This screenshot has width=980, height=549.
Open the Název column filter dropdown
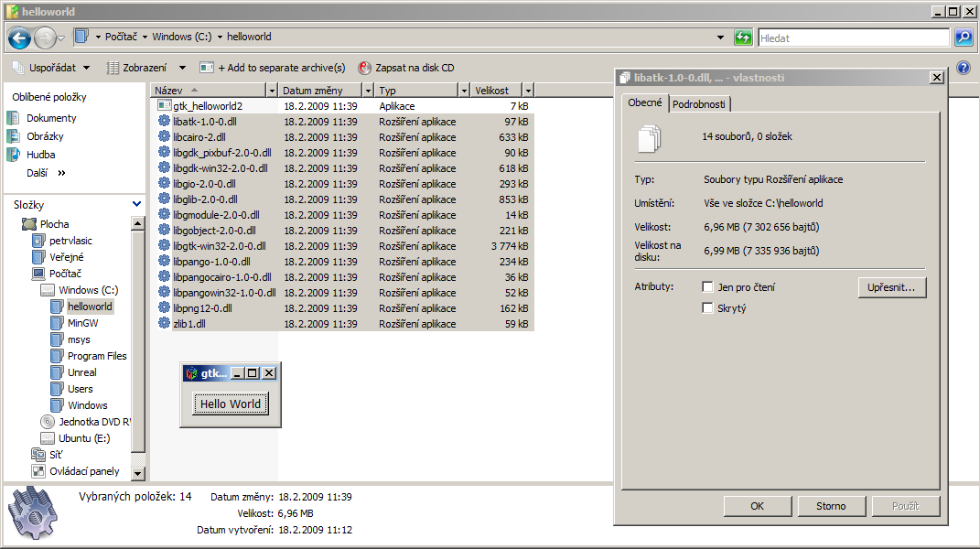pyautogui.click(x=272, y=91)
